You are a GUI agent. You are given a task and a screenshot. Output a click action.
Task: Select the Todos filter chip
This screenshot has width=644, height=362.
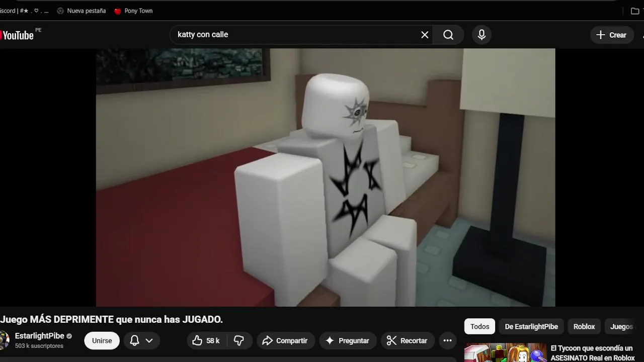click(479, 326)
